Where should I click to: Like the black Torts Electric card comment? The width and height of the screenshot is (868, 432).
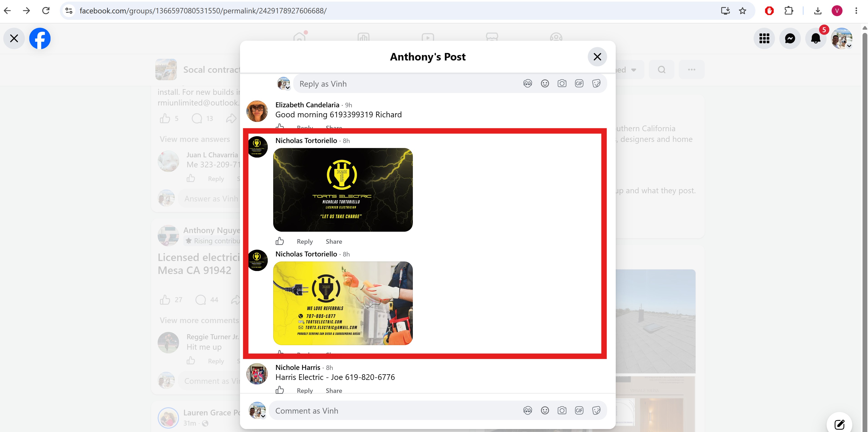(280, 241)
